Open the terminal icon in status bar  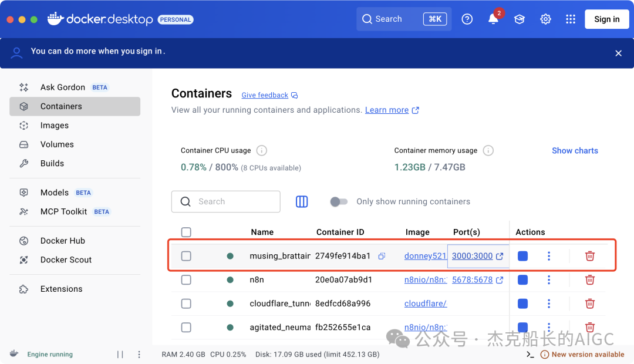click(530, 355)
